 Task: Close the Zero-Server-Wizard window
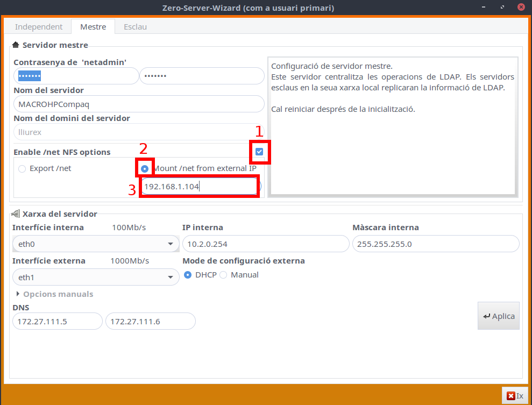[521, 8]
